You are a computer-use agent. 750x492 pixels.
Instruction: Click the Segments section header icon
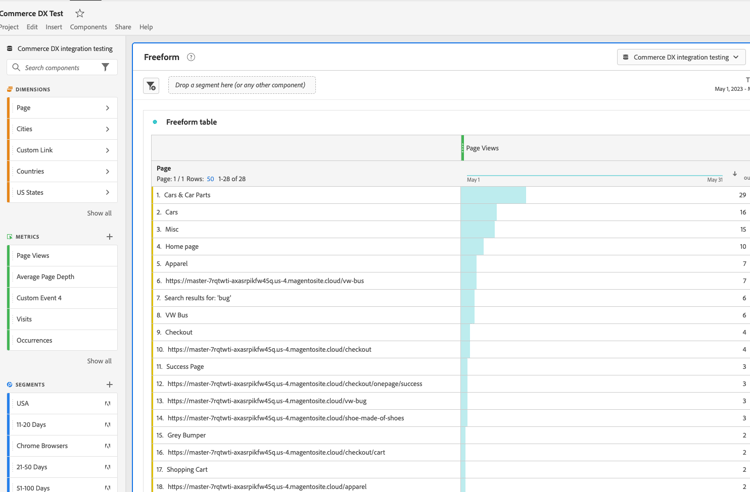[10, 384]
